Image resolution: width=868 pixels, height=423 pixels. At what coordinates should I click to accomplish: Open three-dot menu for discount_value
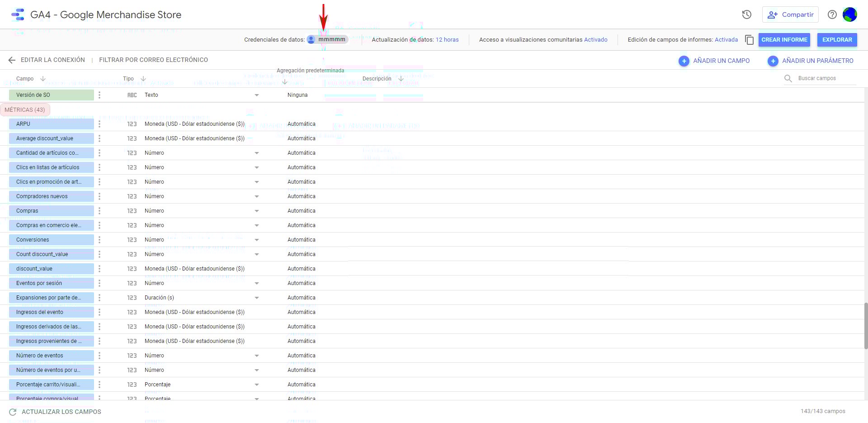tap(99, 269)
